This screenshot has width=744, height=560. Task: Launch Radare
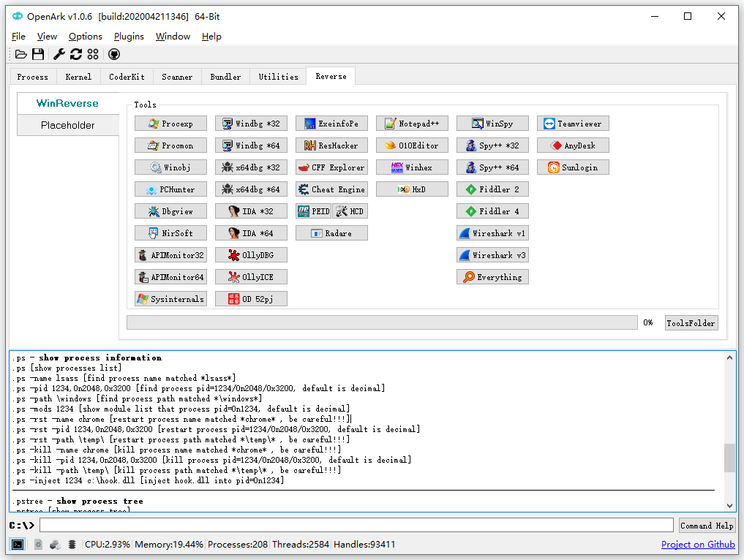pyautogui.click(x=331, y=233)
